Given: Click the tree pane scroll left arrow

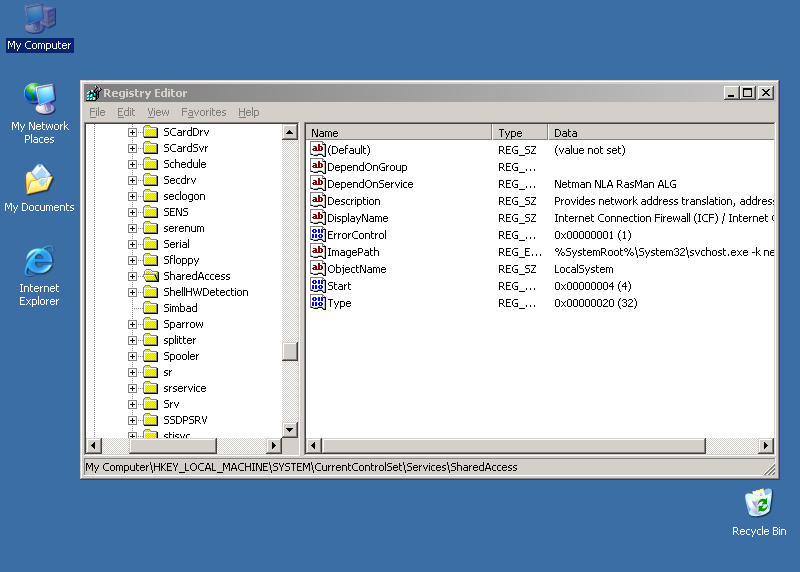Looking at the screenshot, I should tap(93, 445).
